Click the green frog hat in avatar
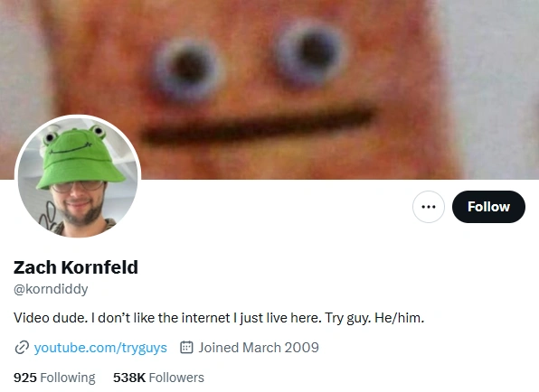This screenshot has height=392, width=539. pyautogui.click(x=80, y=157)
